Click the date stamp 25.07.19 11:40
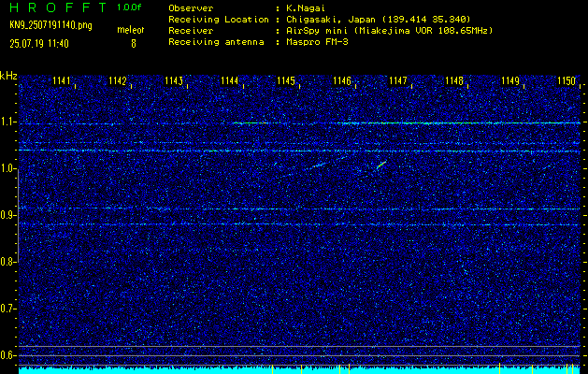This screenshot has width=588, height=374. [39, 44]
